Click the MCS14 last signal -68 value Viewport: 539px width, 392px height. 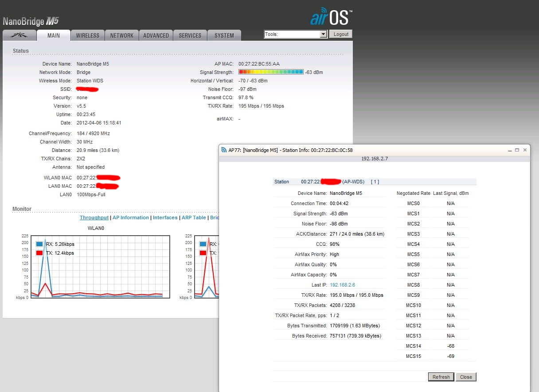pos(451,346)
